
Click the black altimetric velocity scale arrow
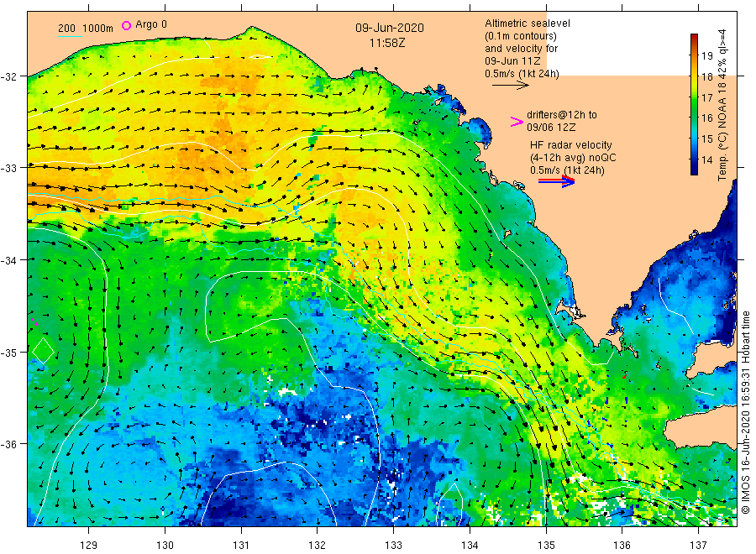510,86
